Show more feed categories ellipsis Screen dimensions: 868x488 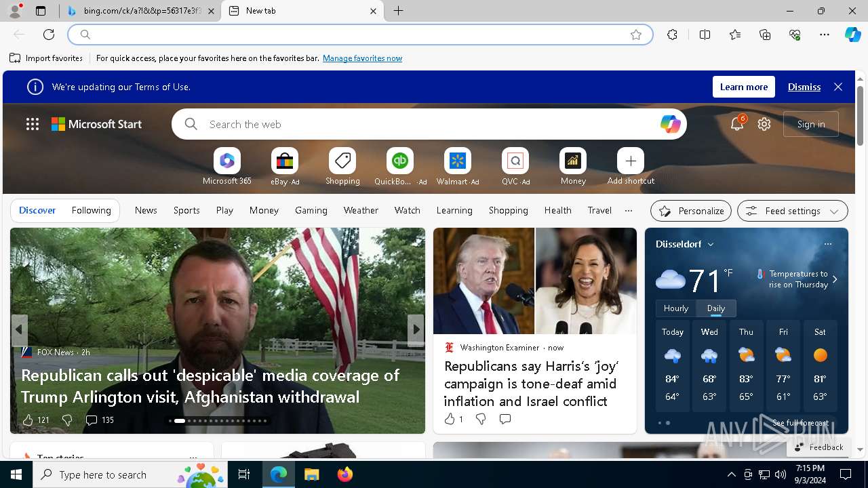click(x=629, y=211)
